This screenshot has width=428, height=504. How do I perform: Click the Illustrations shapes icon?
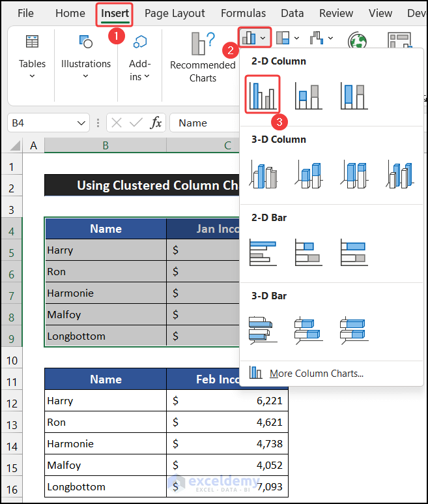tap(86, 42)
